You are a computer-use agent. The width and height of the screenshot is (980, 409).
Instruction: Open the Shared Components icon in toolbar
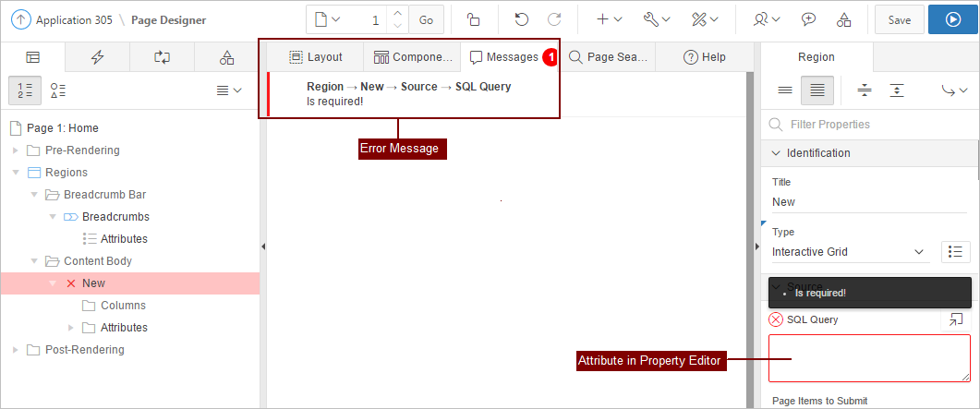[x=843, y=19]
